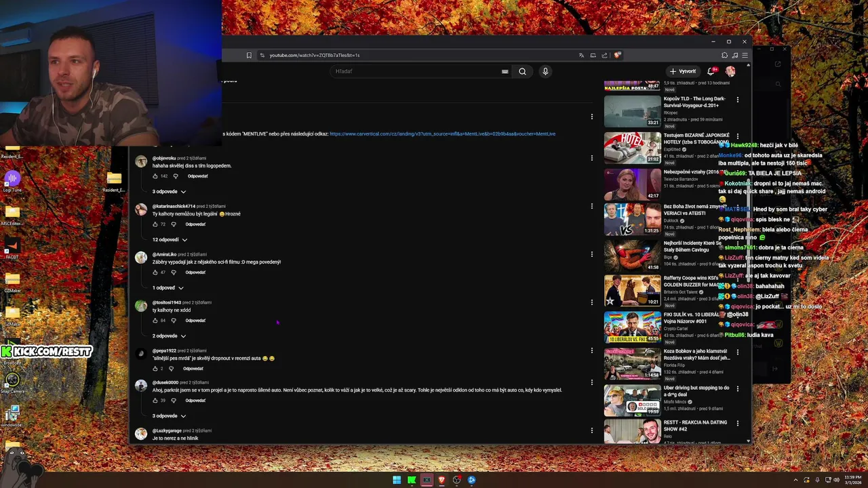Open the YouTube account avatar menu

click(x=730, y=71)
